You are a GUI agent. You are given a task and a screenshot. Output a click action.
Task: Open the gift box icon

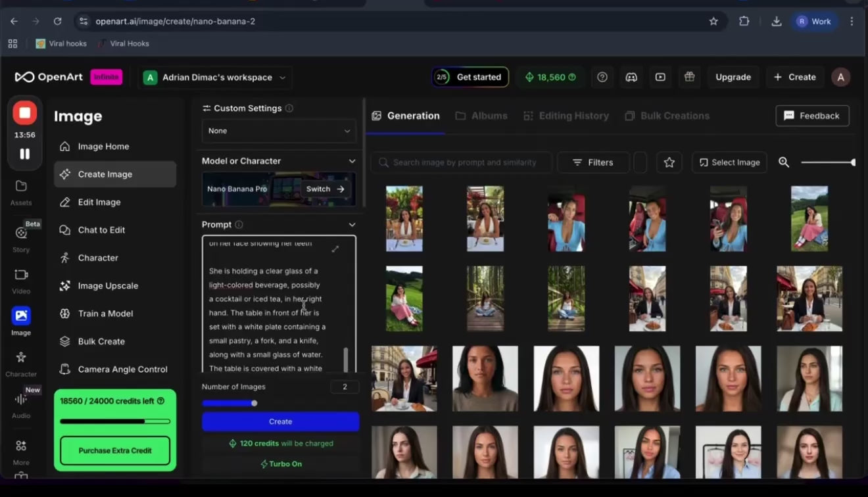(x=689, y=77)
